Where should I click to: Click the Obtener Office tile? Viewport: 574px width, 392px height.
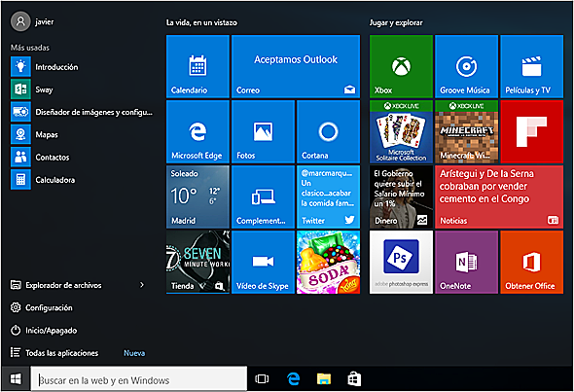click(532, 262)
